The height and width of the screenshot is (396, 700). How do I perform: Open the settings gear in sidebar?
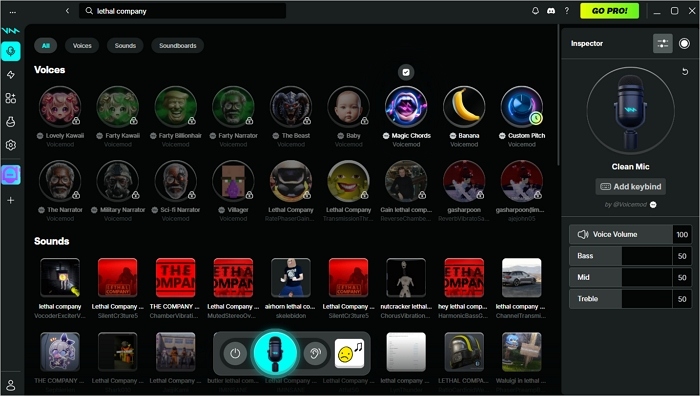pyautogui.click(x=11, y=145)
